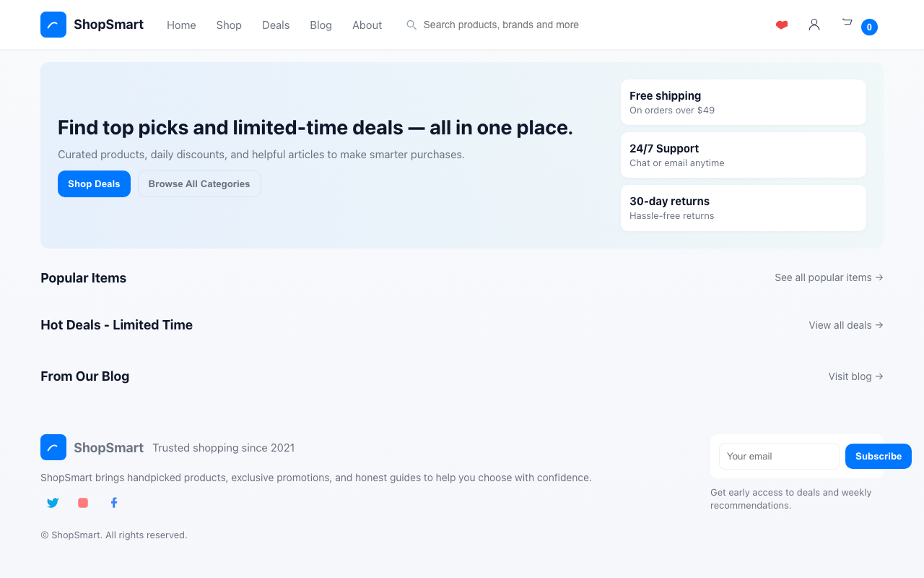The image size is (924, 578).
Task: Open the Deals menu item
Action: 276,25
